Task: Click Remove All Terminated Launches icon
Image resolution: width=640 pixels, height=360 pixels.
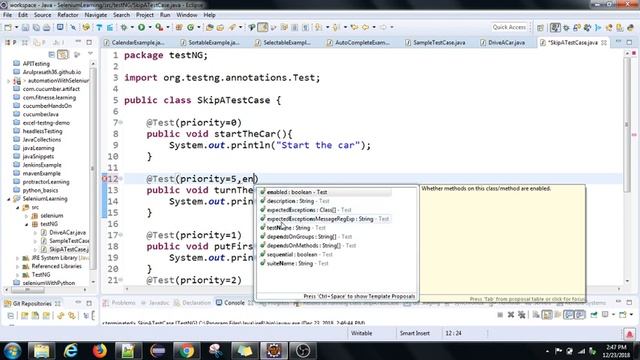Action: (522, 315)
